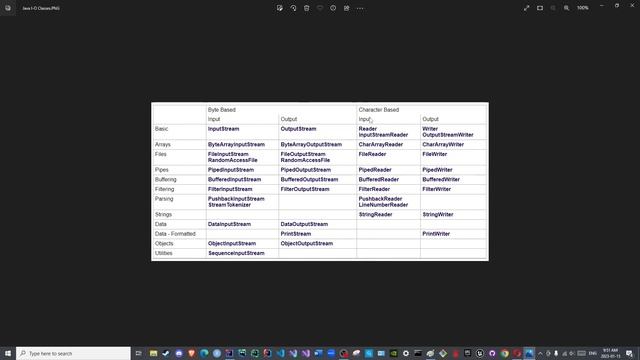Show hidden system tray icons
This screenshot has height=360, width=640.
540,353
